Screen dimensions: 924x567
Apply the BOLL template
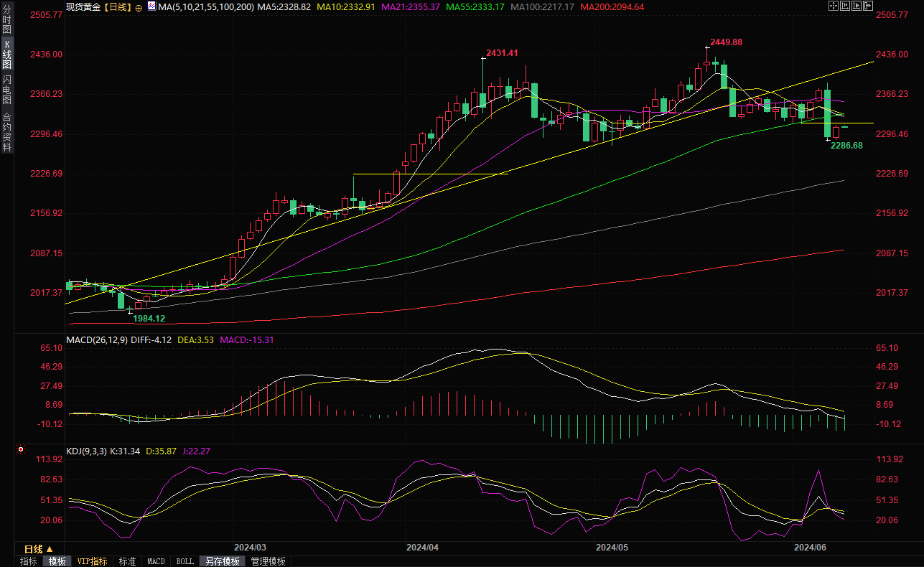185,561
